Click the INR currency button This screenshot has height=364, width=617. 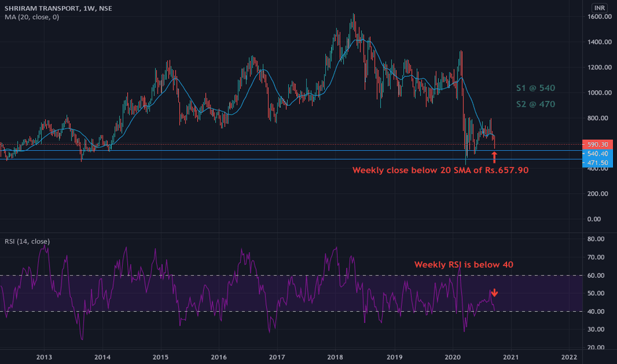coord(599,8)
